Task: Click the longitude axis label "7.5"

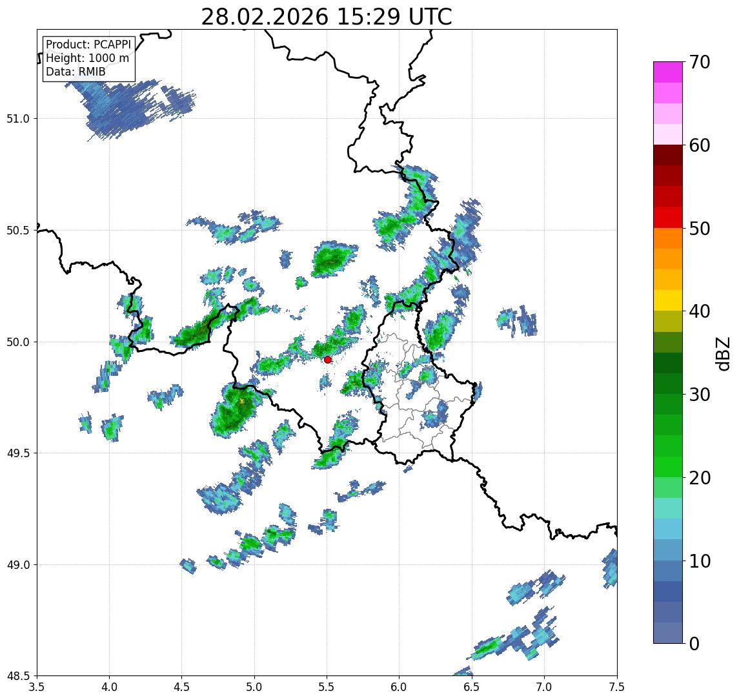Action: (x=617, y=687)
